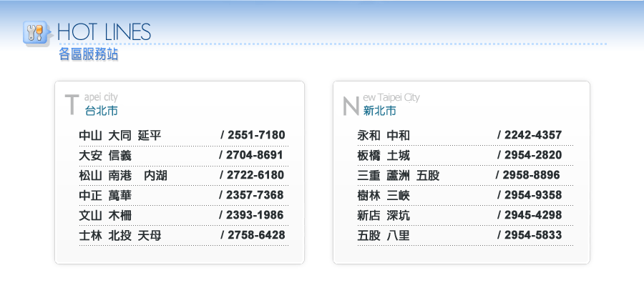The height and width of the screenshot is (283, 644).
Task: Click the Hot Lines tools icon
Action: (36, 33)
